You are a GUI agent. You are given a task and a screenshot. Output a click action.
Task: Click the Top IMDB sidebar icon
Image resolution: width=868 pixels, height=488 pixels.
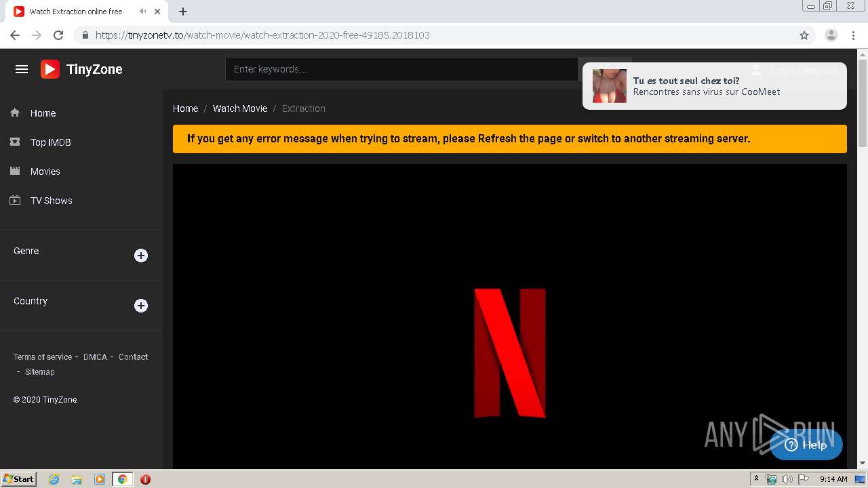tap(15, 142)
